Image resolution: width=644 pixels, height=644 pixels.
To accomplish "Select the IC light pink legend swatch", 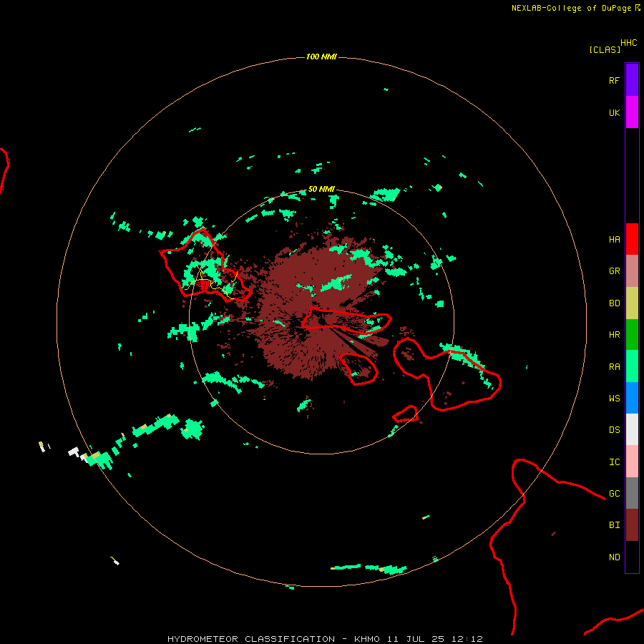I will (x=632, y=462).
